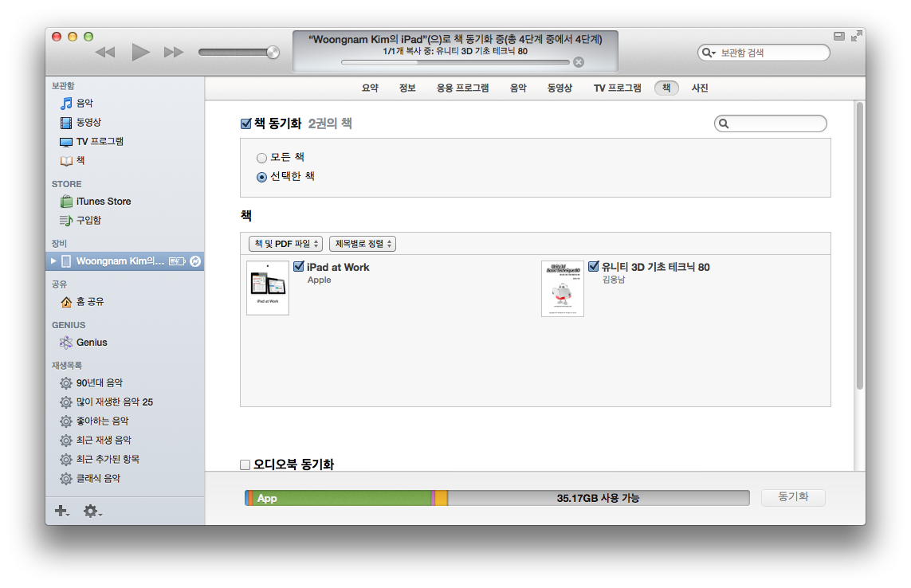Open the 제목별로 정렬 sort dropdown

click(x=363, y=244)
